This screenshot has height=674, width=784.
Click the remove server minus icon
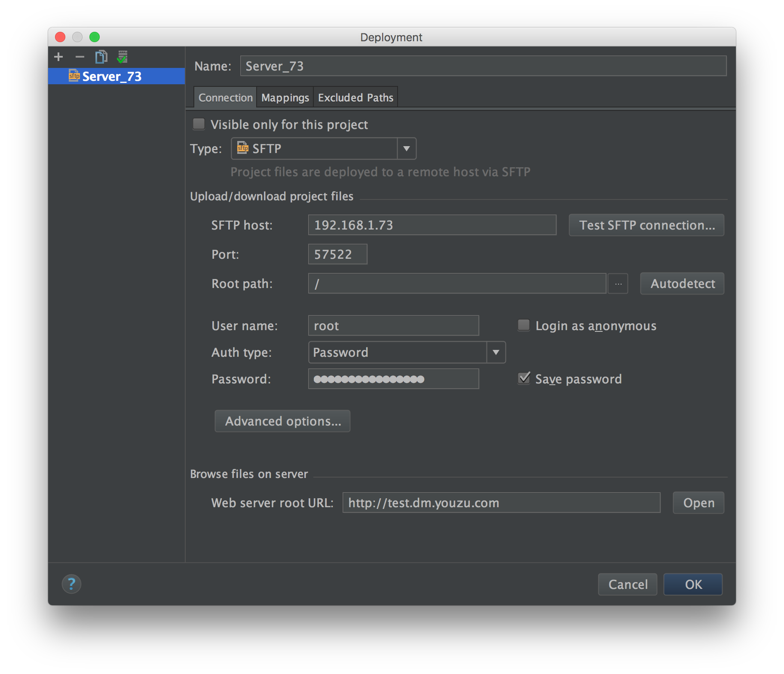click(80, 57)
